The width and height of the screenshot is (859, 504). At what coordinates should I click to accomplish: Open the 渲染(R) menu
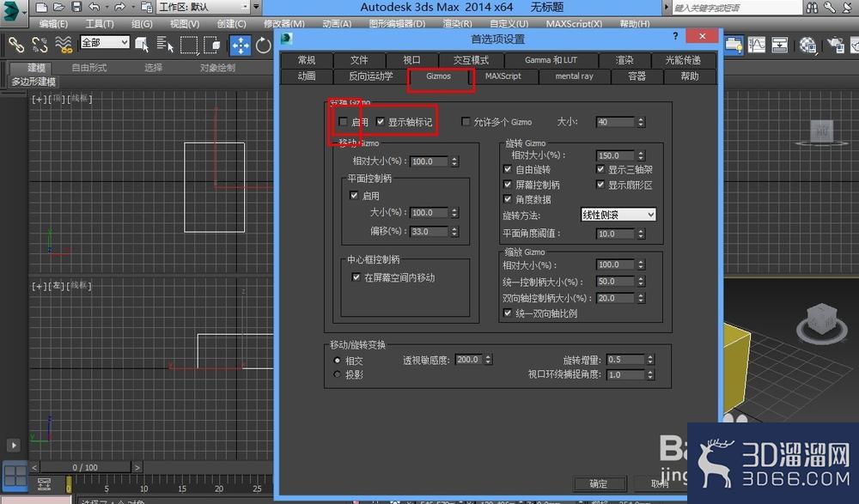[x=458, y=23]
